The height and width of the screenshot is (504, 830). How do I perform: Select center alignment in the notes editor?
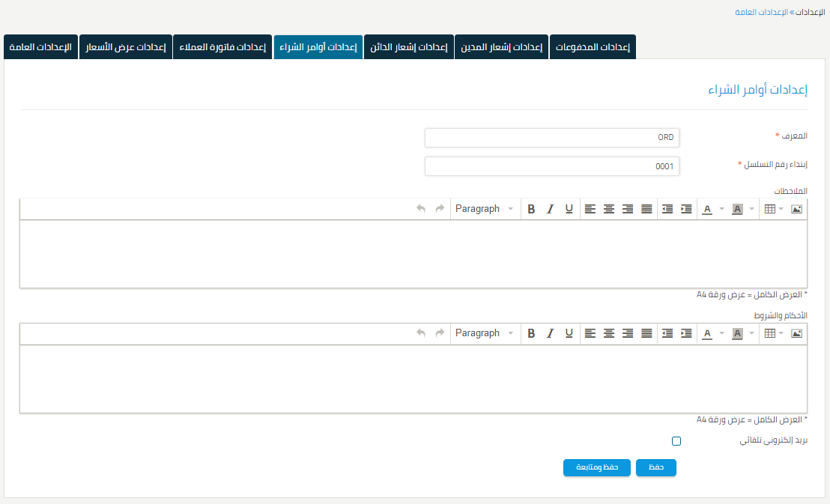608,209
